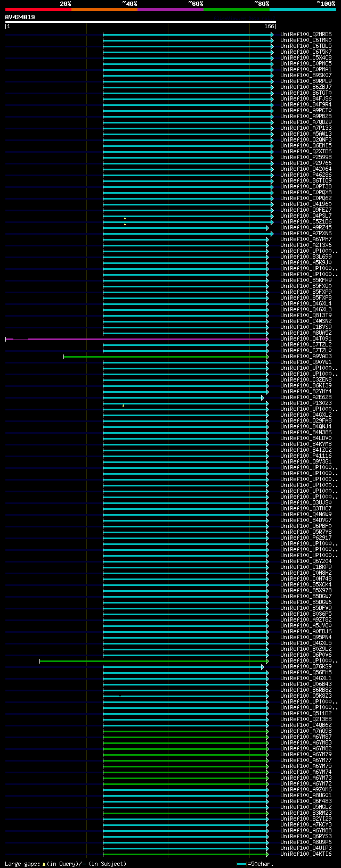Open hit UniRef100_C0PMA1
Image resolution: width=341 pixels, height=868 pixels.
click(306, 70)
